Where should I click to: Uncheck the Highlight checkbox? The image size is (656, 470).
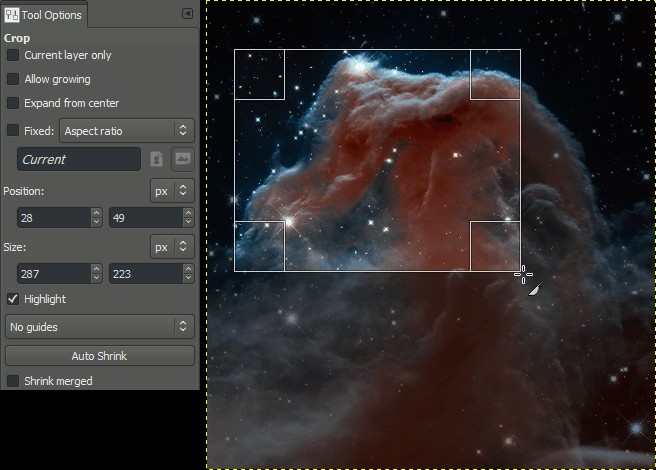tap(13, 299)
